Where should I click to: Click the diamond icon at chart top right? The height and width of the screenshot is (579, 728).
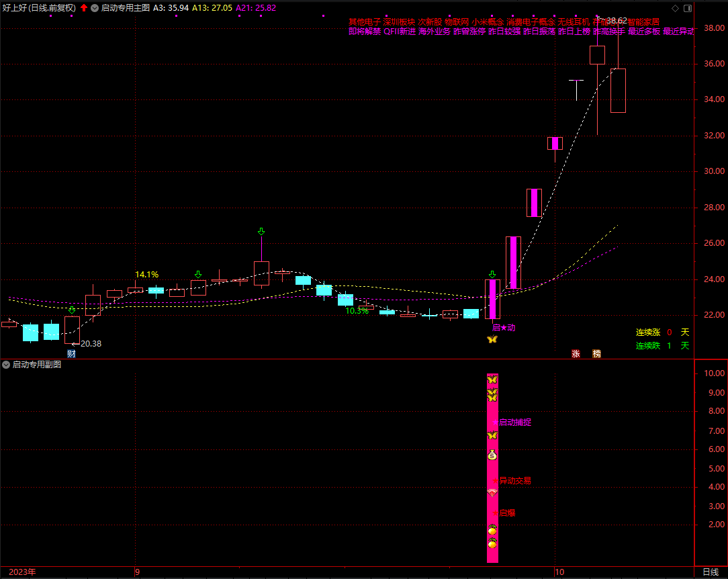coord(675,8)
